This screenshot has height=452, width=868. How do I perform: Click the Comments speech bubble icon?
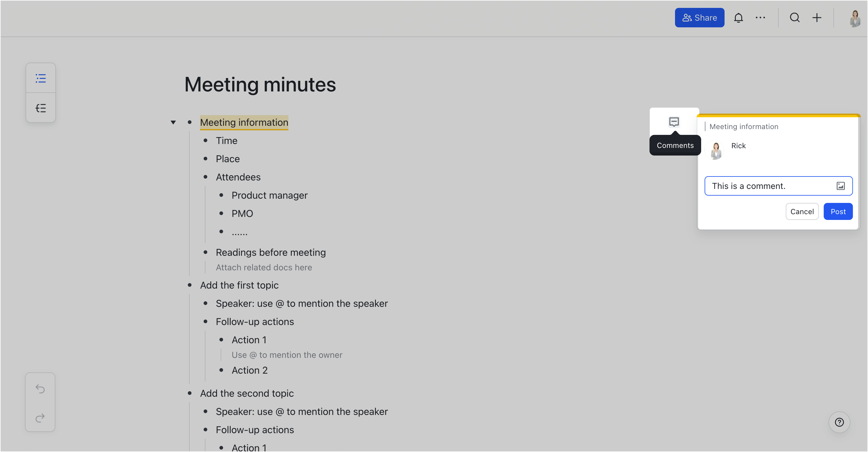pos(674,122)
